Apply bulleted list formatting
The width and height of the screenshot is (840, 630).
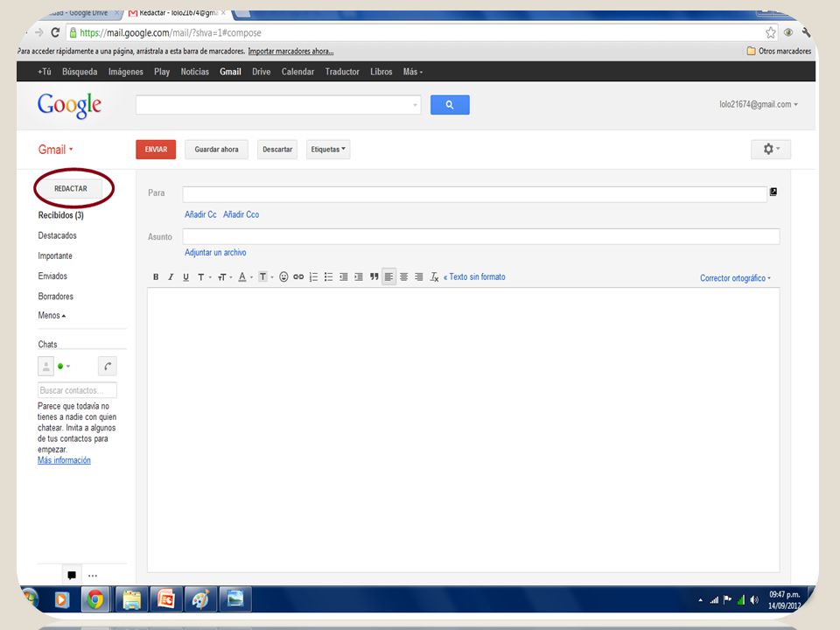point(328,277)
